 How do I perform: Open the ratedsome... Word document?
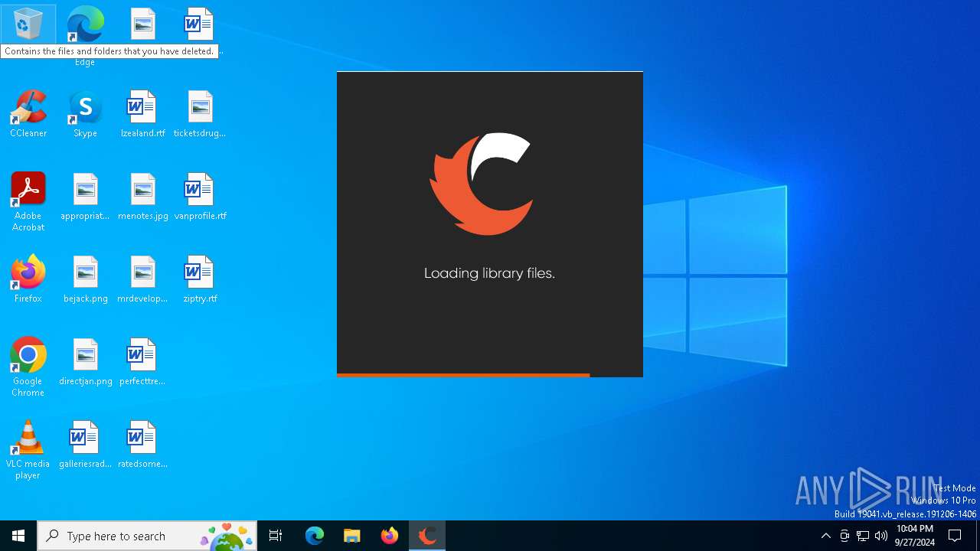tap(142, 445)
